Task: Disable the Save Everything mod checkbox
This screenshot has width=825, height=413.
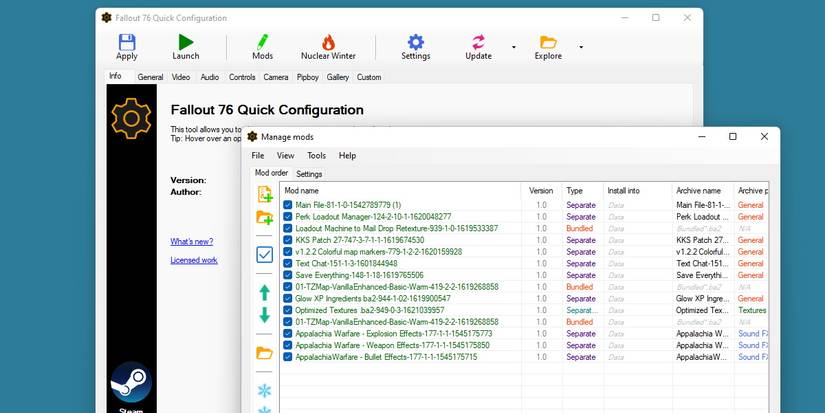Action: click(x=288, y=275)
